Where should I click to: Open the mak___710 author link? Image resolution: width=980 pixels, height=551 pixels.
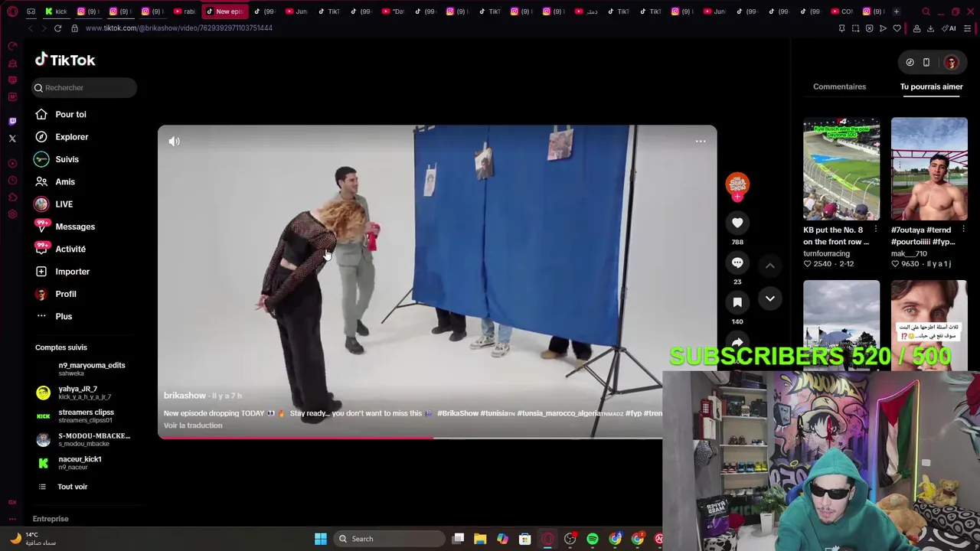coord(909,253)
